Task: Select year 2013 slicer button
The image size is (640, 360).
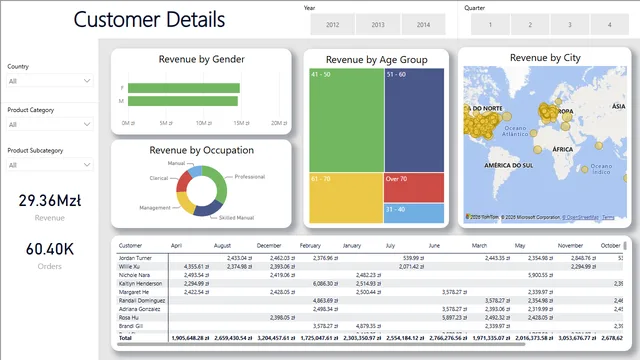Action: point(378,24)
